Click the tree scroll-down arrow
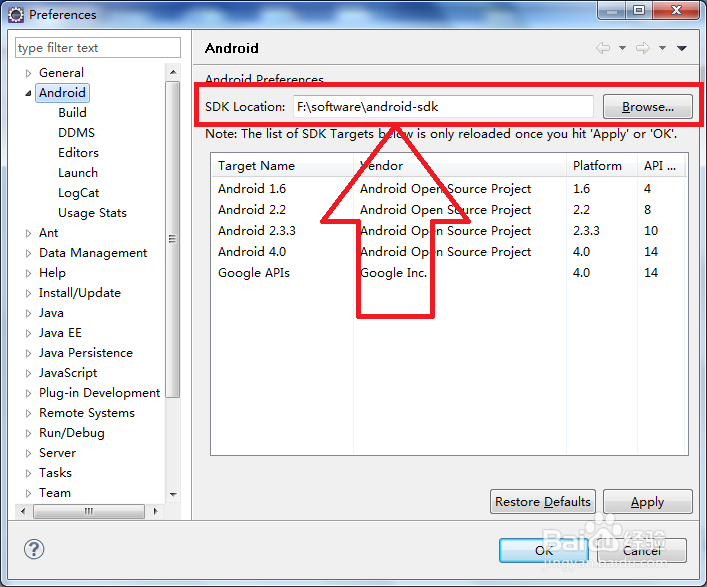Viewport: 707px width, 587px height. click(x=173, y=495)
